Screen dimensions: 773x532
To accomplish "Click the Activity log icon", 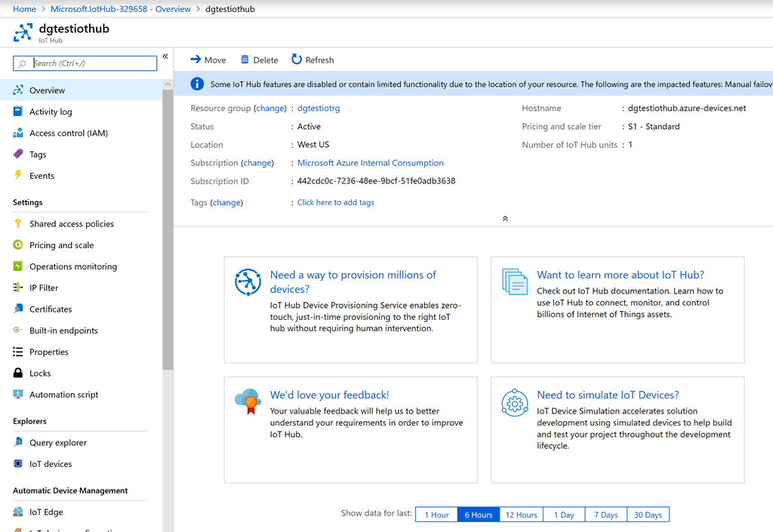I will [19, 111].
